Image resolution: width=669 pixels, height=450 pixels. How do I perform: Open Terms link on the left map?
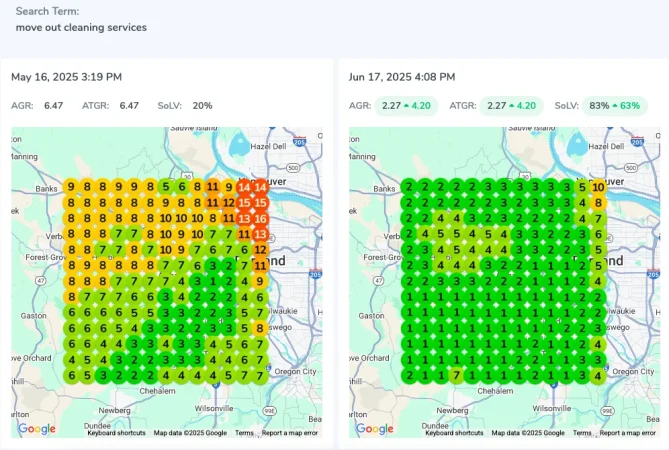244,433
